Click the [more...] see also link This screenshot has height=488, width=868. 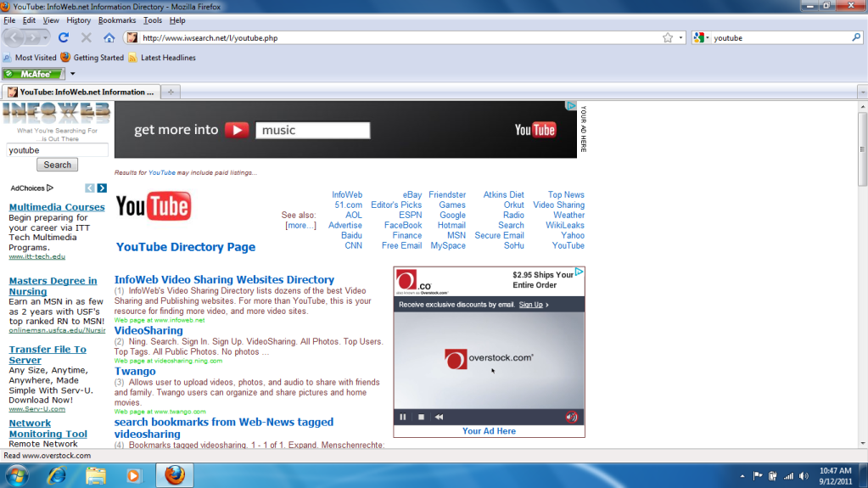pos(300,226)
